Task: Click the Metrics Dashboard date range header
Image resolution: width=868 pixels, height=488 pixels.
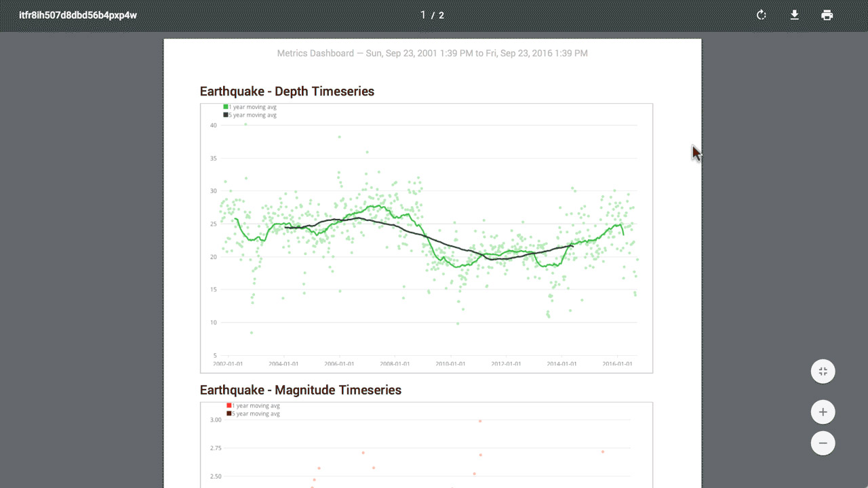Action: [433, 53]
